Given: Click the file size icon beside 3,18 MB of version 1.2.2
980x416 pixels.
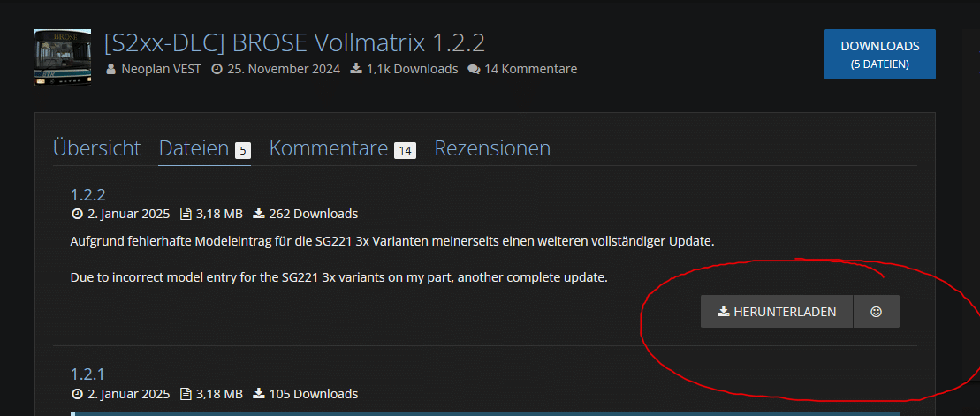Looking at the screenshot, I should [x=186, y=215].
